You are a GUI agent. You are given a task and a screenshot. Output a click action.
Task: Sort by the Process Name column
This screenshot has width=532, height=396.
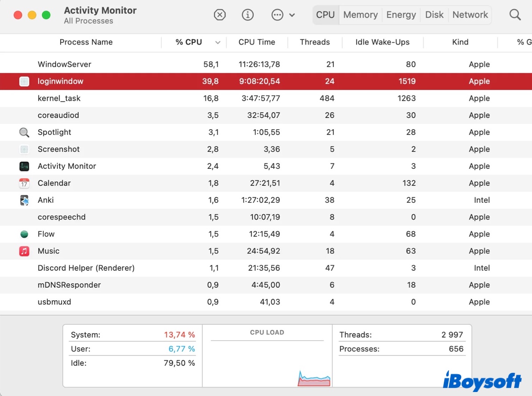[x=86, y=42]
